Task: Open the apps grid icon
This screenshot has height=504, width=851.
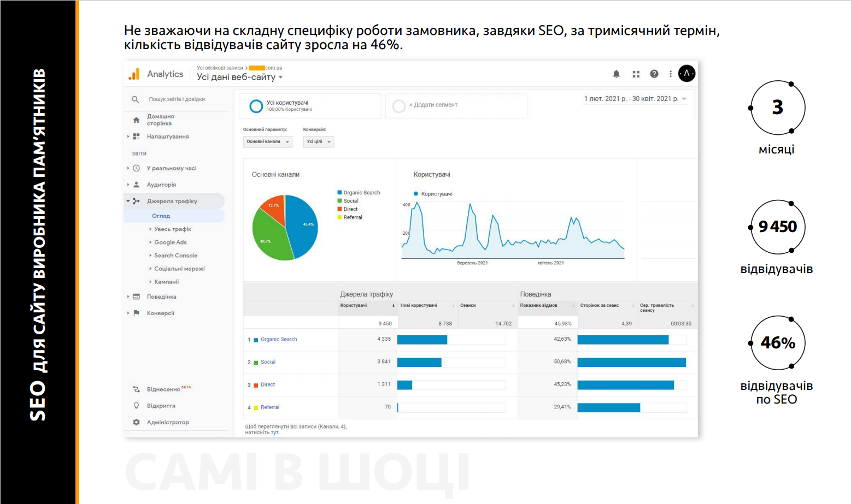Action: click(636, 74)
